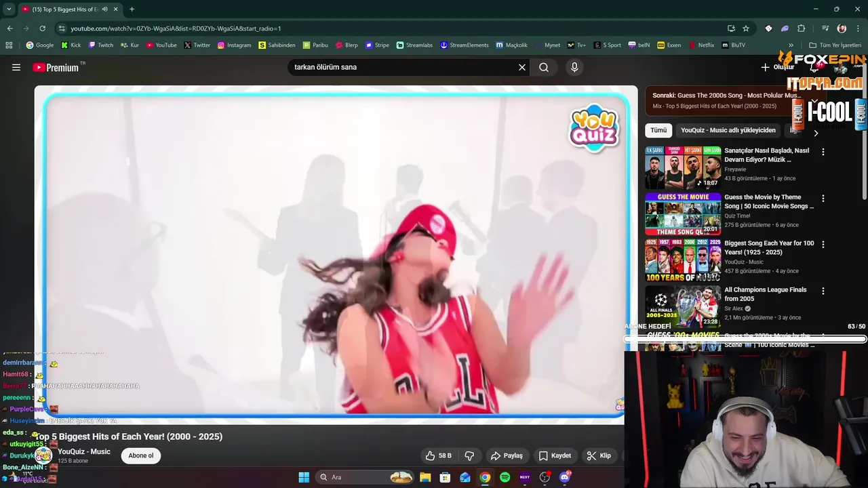Select the Tümü filter chip
The height and width of the screenshot is (488, 868).
(x=658, y=130)
